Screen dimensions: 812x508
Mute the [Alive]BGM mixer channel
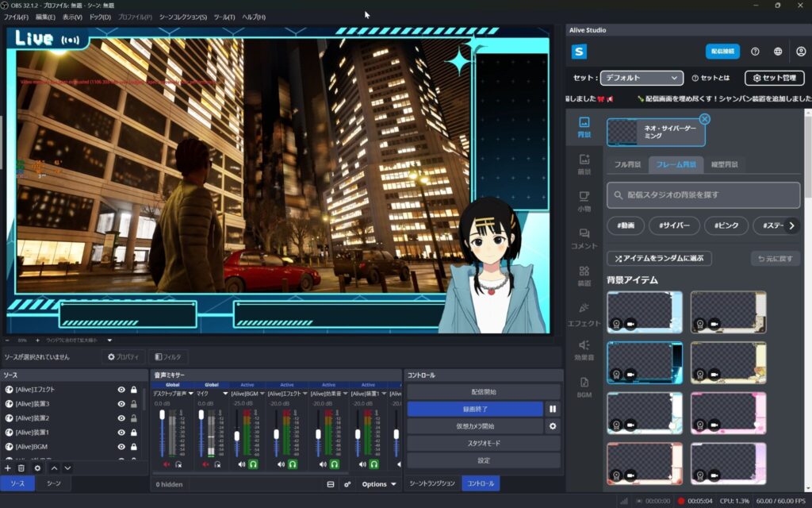point(241,464)
